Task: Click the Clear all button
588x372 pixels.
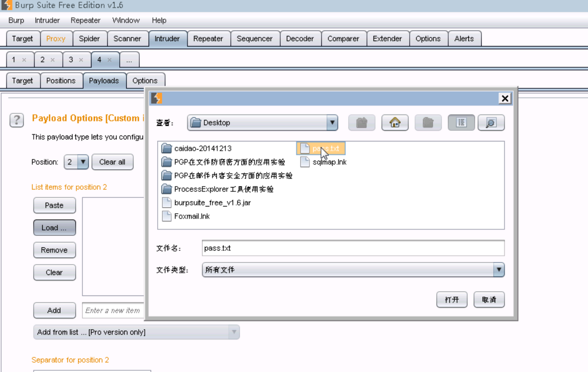Action: point(112,162)
